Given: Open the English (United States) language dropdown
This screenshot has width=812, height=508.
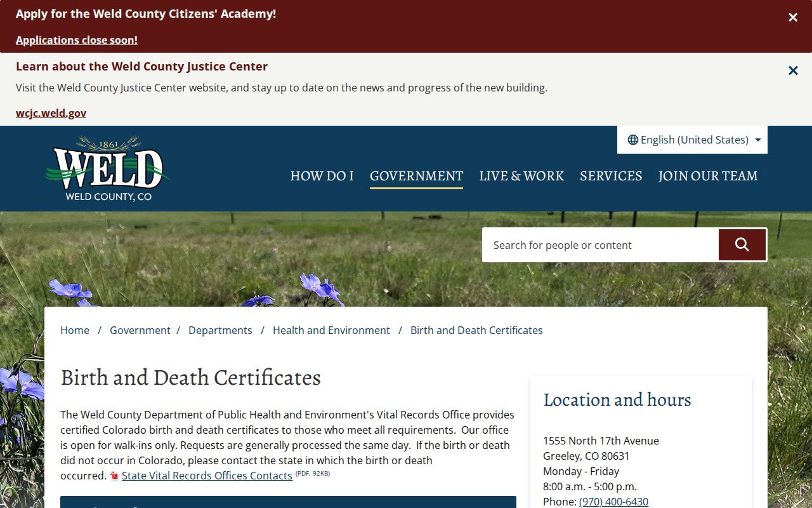Looking at the screenshot, I should pos(692,140).
